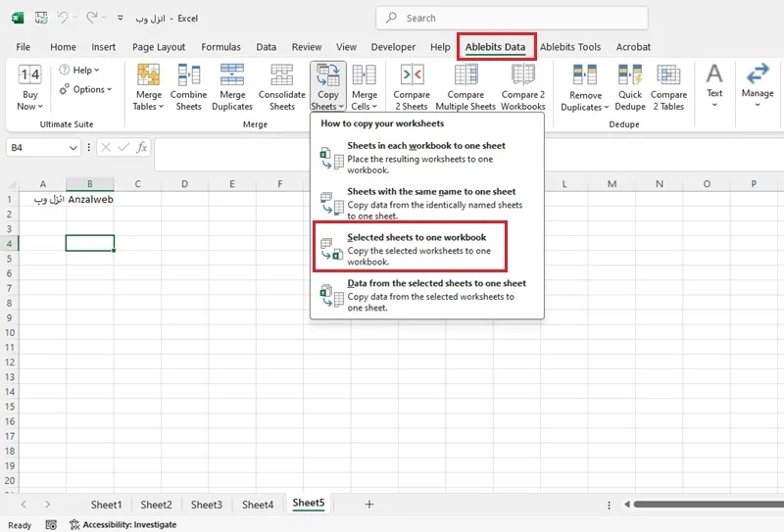Viewport: 784px width, 532px height.
Task: Select cell B1 containing Anzalweb
Action: [x=90, y=199]
